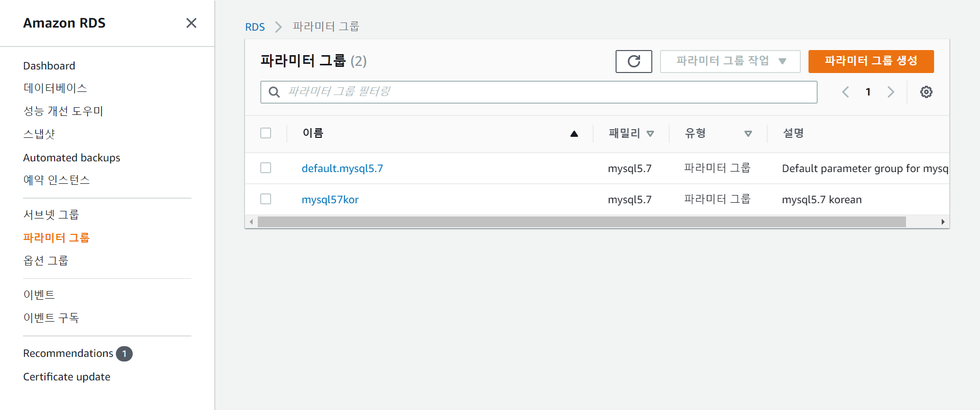
Task: Open Recommendations in sidebar
Action: [x=68, y=353]
